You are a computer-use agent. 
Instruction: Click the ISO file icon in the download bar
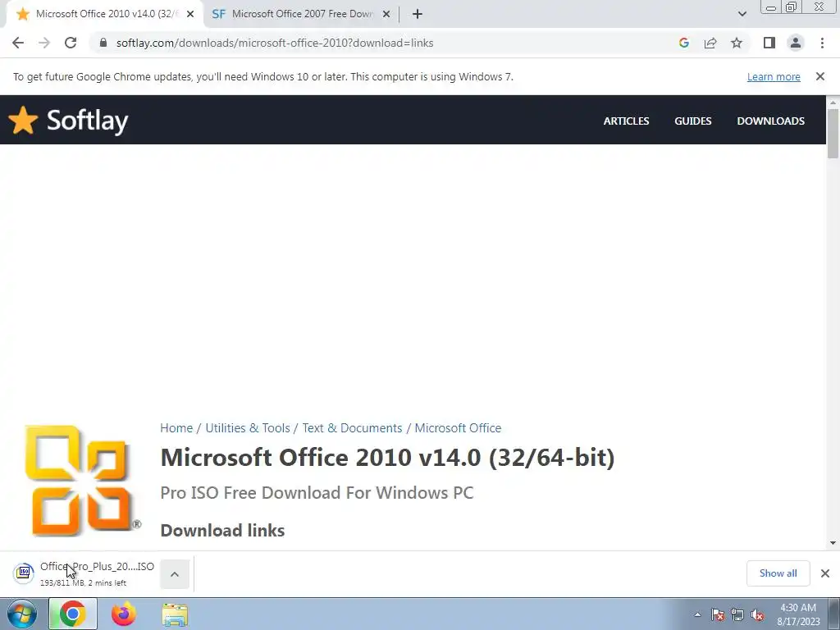(24, 573)
